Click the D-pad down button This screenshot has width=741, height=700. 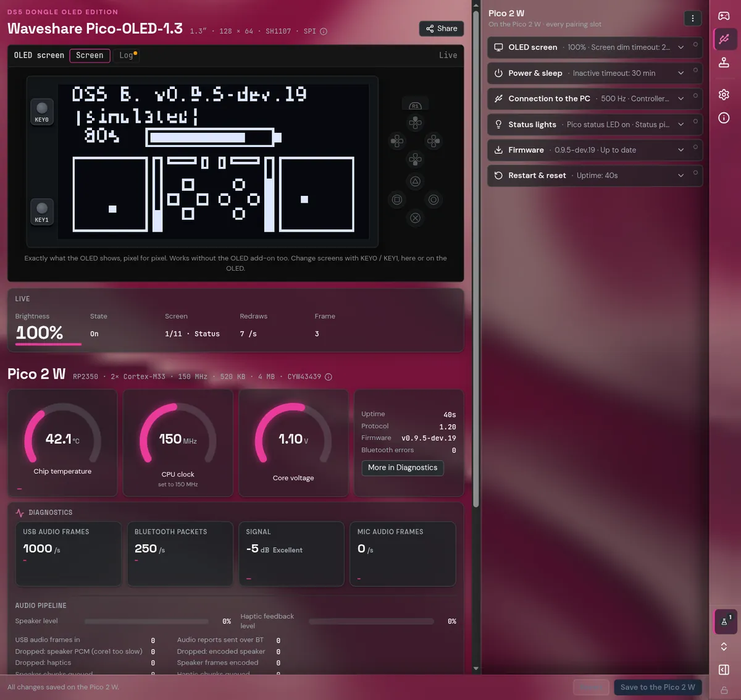point(416,159)
